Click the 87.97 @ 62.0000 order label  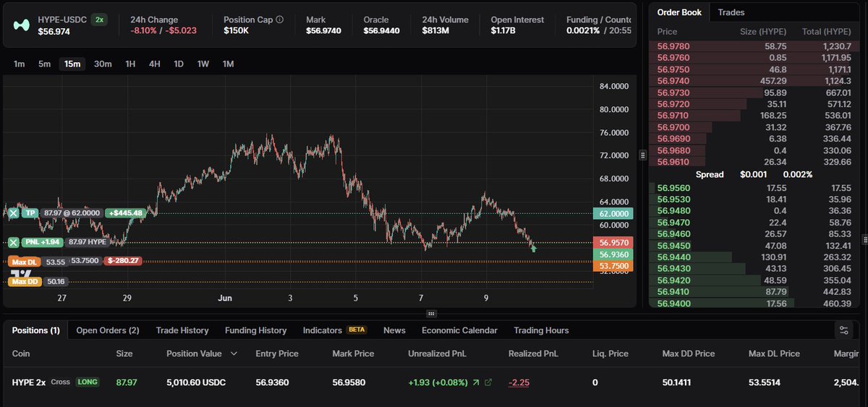[72, 213]
